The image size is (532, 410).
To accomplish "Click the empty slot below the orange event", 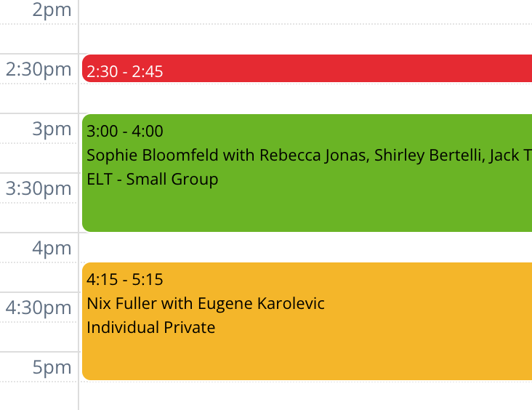I will (x=305, y=395).
